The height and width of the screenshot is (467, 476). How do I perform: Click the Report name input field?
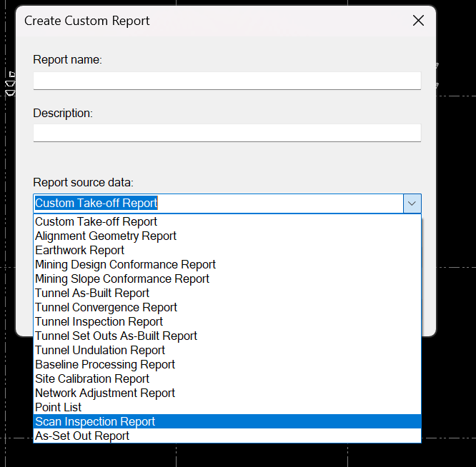(x=227, y=81)
